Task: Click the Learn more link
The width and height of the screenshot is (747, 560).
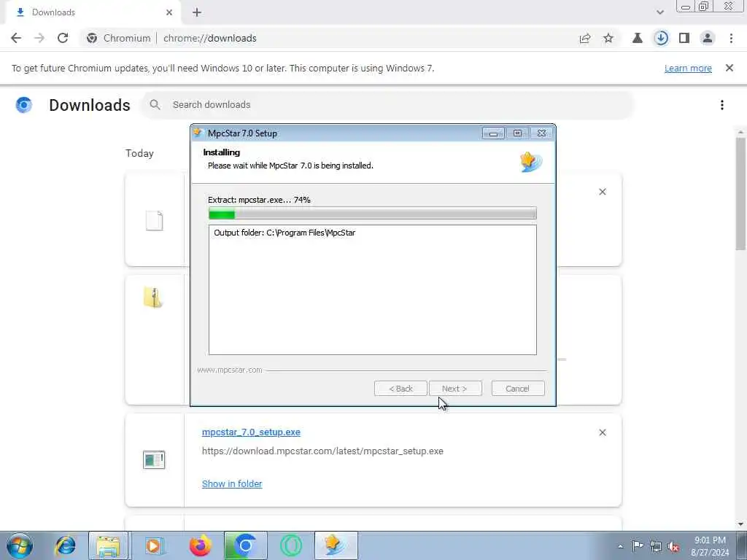Action: (x=688, y=68)
